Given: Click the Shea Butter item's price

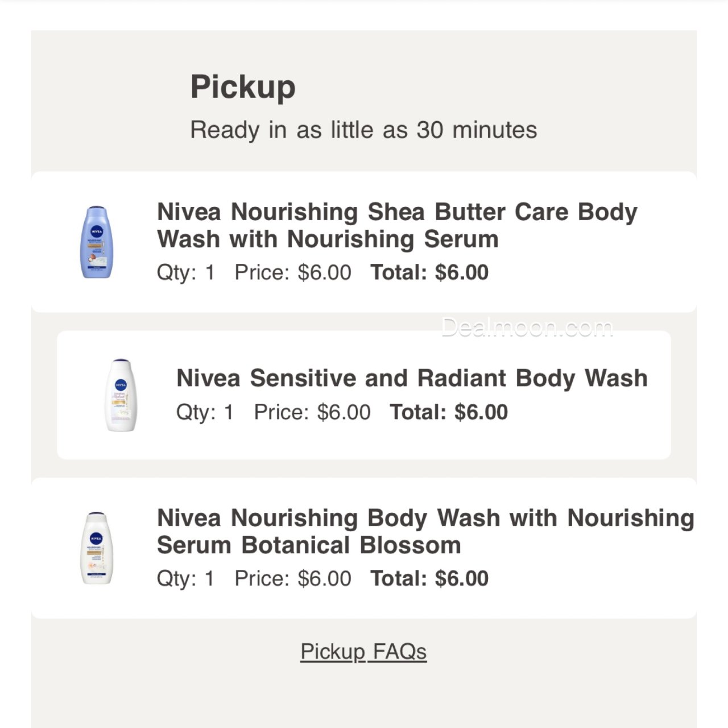Looking at the screenshot, I should (293, 272).
